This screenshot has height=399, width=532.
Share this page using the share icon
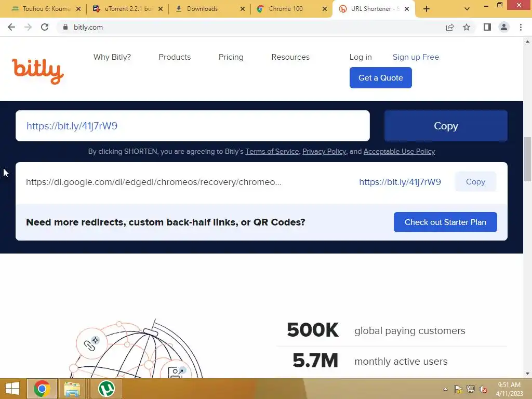tap(450, 27)
